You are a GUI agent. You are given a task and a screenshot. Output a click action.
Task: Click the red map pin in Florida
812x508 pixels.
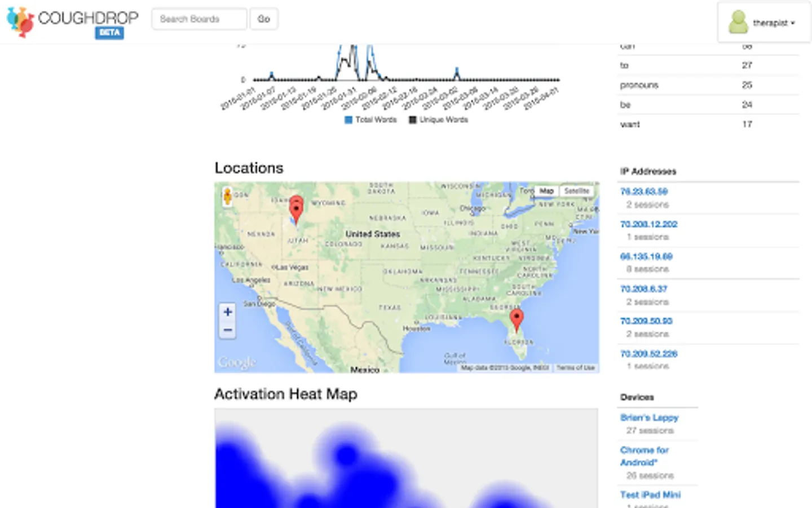pyautogui.click(x=517, y=320)
